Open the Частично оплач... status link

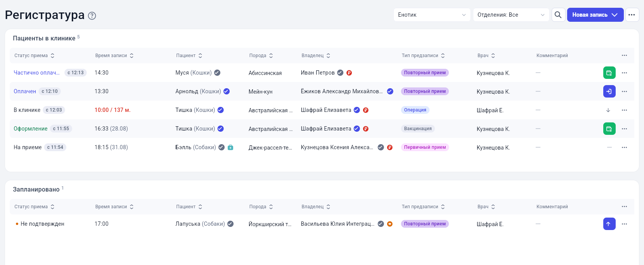click(36, 73)
